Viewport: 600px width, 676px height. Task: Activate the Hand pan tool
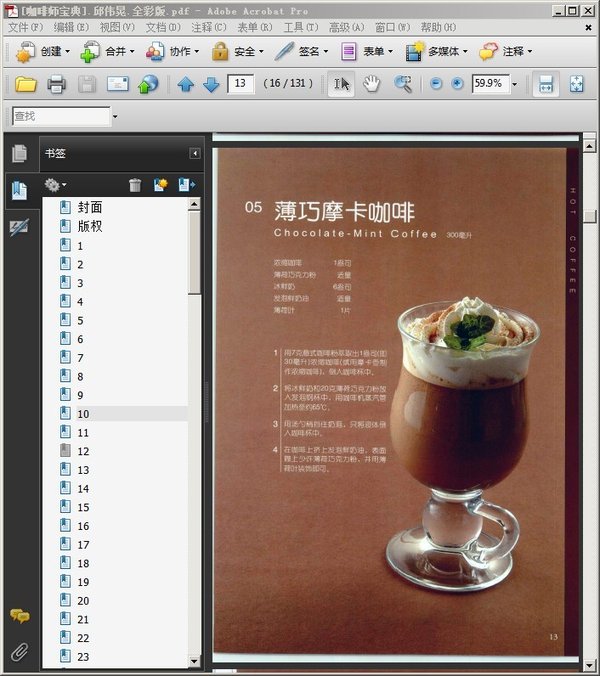371,84
